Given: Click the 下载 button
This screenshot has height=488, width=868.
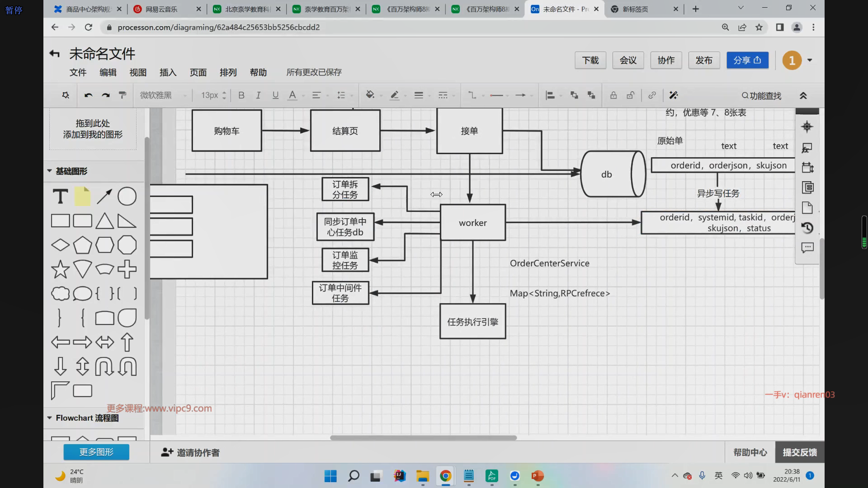Looking at the screenshot, I should pyautogui.click(x=590, y=60).
